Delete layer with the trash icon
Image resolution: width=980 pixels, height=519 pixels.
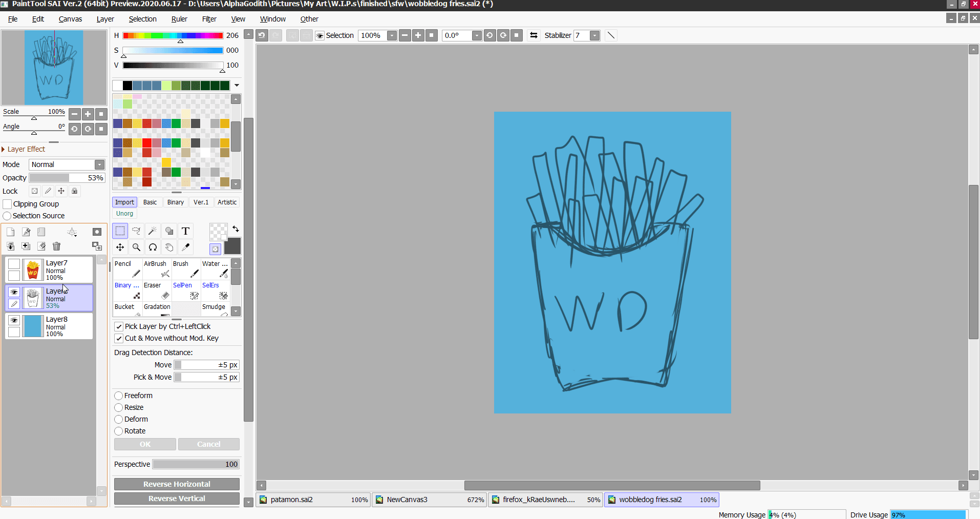tap(57, 246)
